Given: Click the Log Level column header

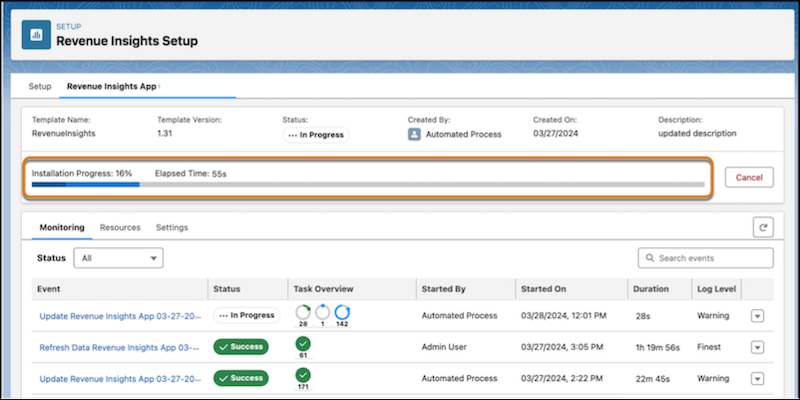Looking at the screenshot, I should click(716, 289).
